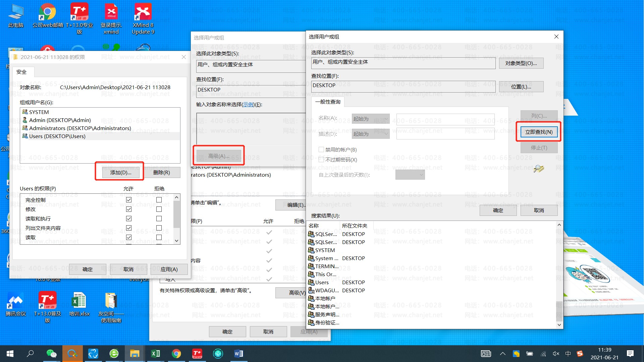Toggle 读取和执行 allow checkbox
Viewport: 644px width, 362px height.
[128, 219]
